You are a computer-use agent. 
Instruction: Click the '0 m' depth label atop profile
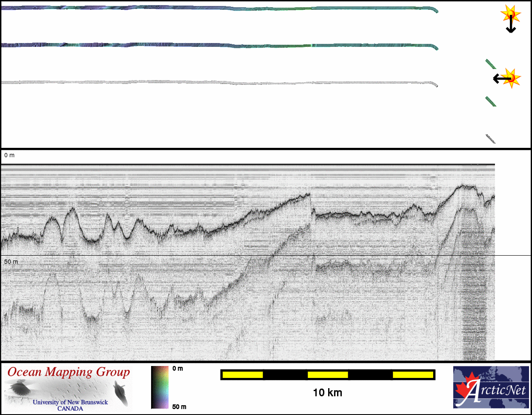9,156
